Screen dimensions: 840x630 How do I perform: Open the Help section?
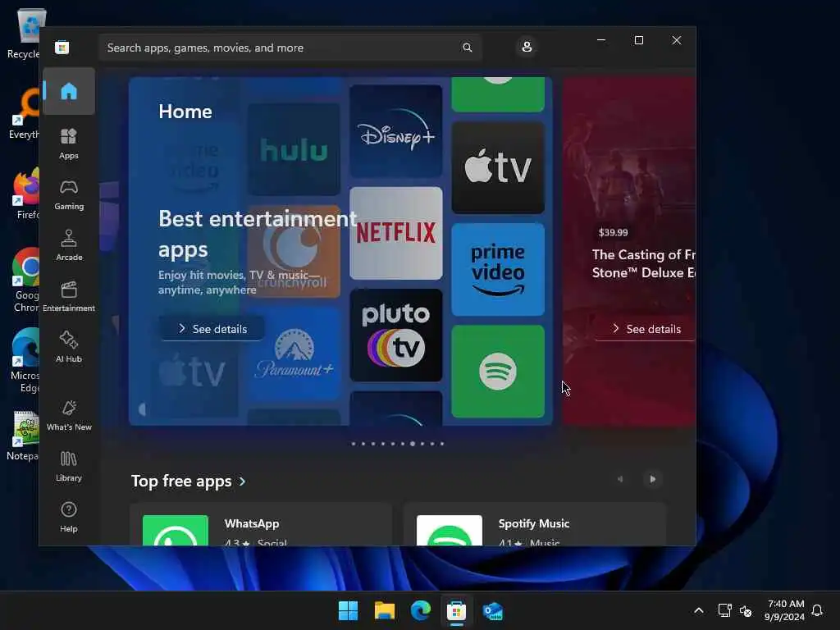(x=69, y=518)
